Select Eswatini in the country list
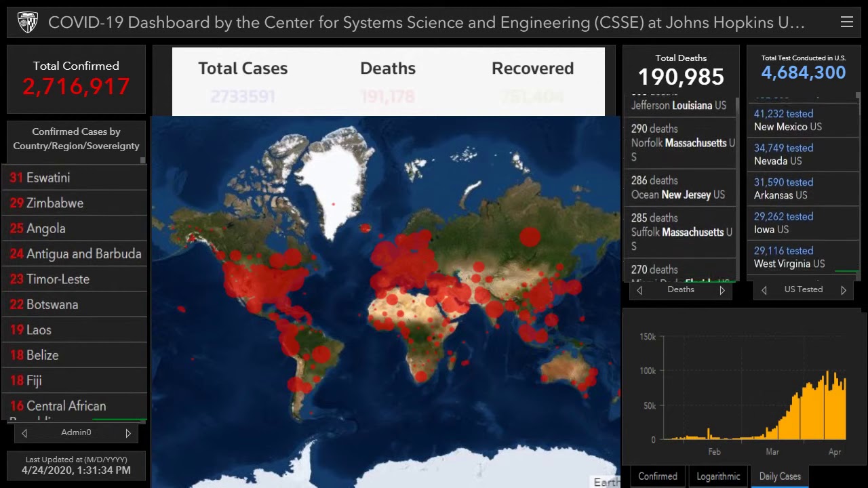Viewport: 868px width, 488px height. pos(75,178)
